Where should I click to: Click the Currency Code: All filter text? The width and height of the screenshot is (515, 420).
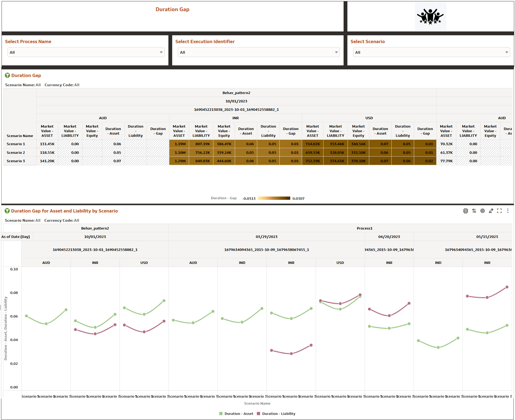[x=62, y=85]
